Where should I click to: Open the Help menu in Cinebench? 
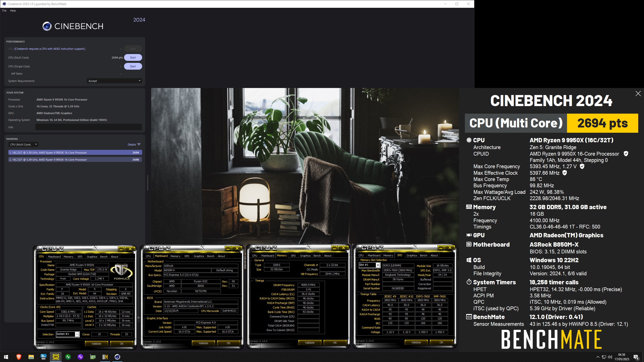point(13,11)
